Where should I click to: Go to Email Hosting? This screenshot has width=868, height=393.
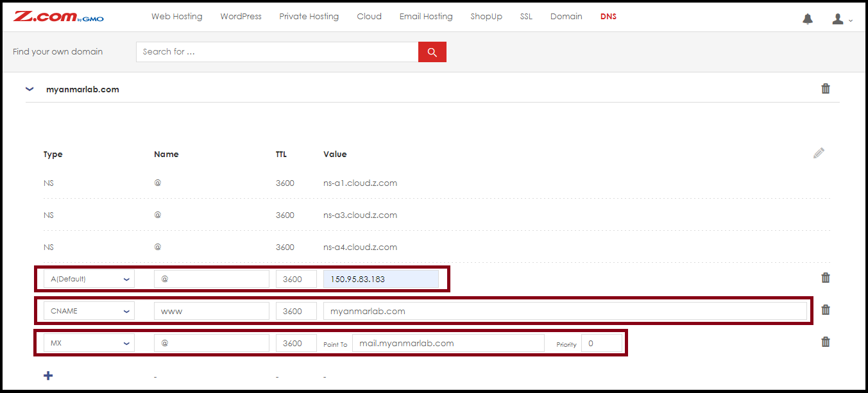(x=426, y=17)
